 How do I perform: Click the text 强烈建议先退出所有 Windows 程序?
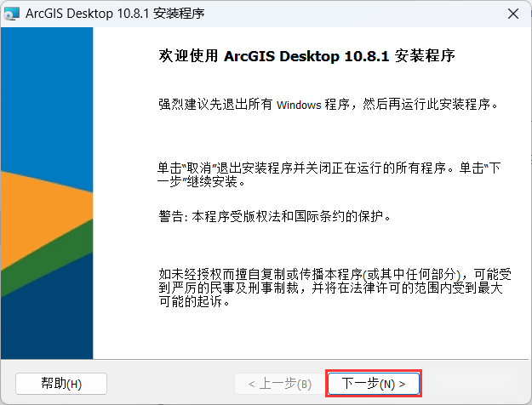point(255,104)
